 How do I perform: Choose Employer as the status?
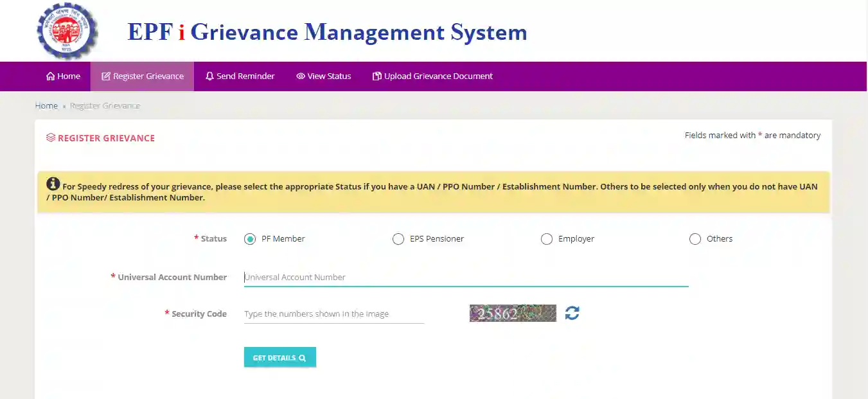547,238
